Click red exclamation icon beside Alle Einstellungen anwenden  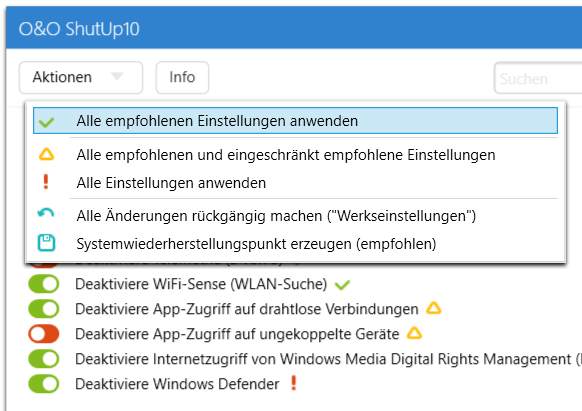(x=46, y=182)
